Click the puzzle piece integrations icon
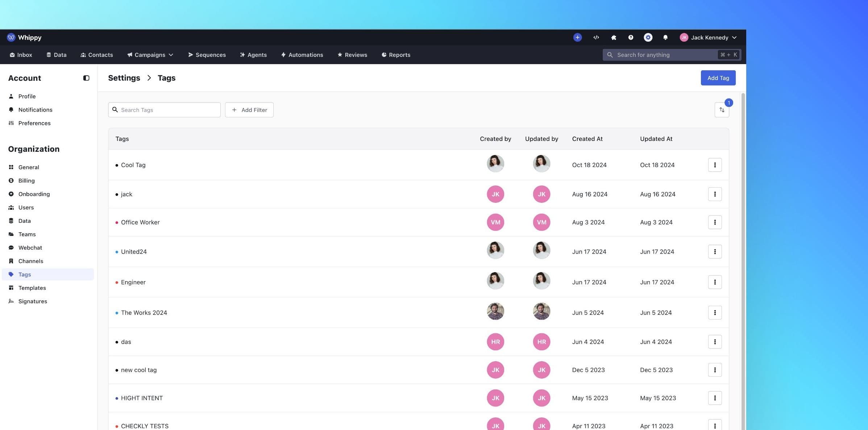The image size is (868, 430). (x=613, y=37)
